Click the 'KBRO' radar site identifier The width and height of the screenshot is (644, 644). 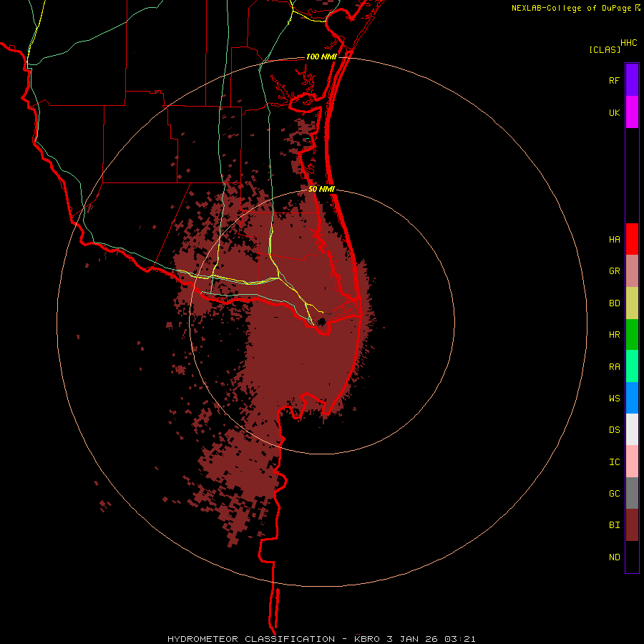point(367,639)
